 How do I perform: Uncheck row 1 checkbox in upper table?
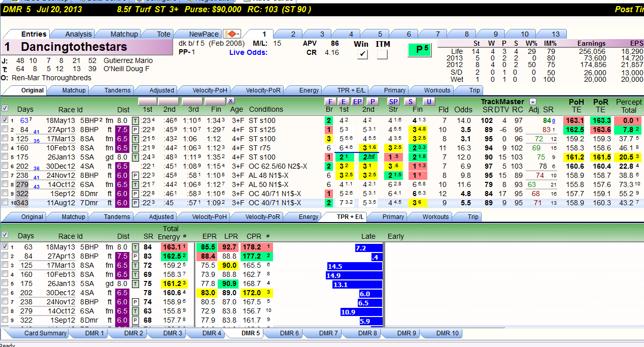pyautogui.click(x=5, y=120)
